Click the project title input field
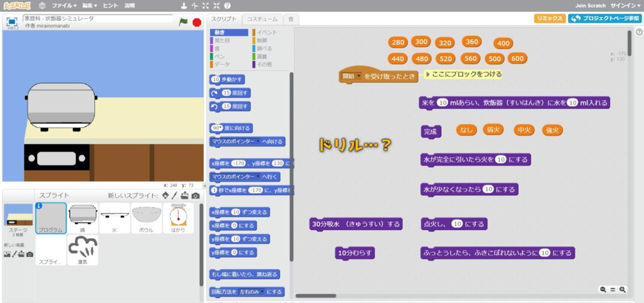Screen dimensions: 644x303 [x=97, y=18]
